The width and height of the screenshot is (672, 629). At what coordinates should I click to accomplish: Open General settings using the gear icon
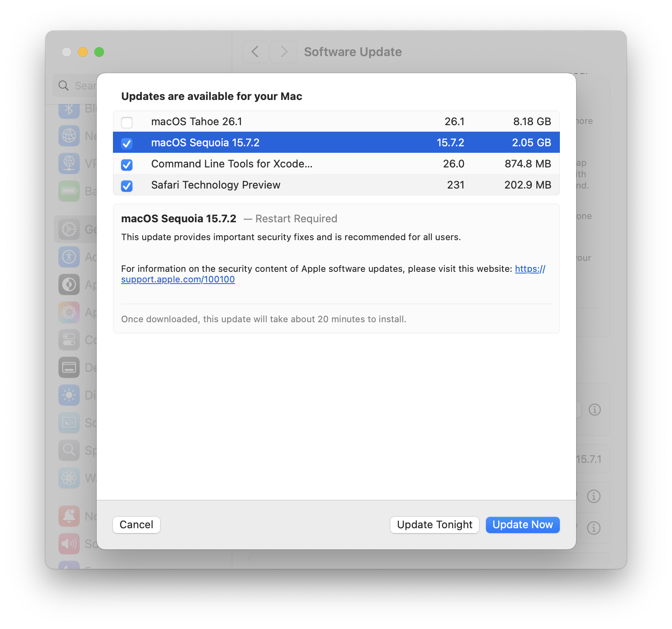point(69,229)
